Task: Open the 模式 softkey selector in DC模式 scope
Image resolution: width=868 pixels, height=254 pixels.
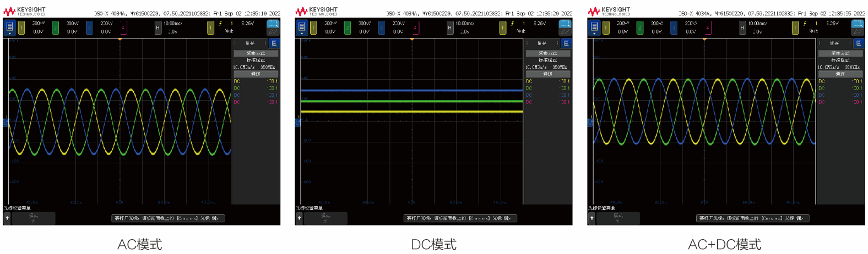Action: tap(325, 218)
